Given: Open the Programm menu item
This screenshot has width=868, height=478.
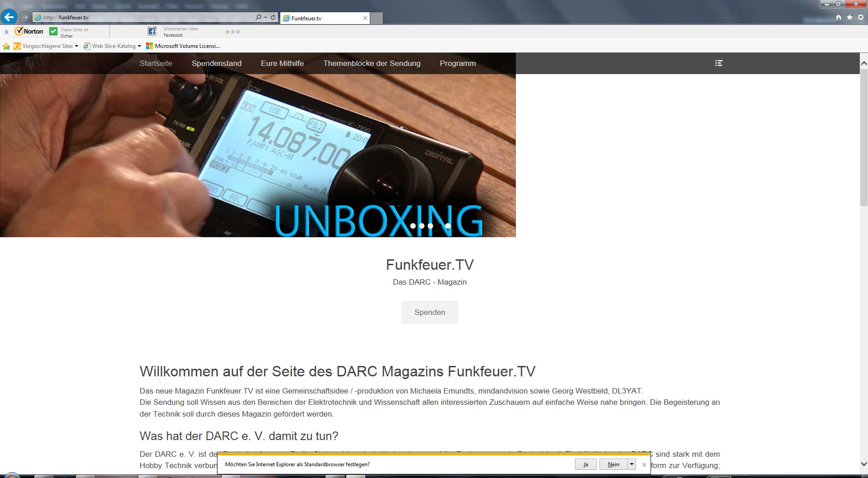Looking at the screenshot, I should click(x=458, y=63).
